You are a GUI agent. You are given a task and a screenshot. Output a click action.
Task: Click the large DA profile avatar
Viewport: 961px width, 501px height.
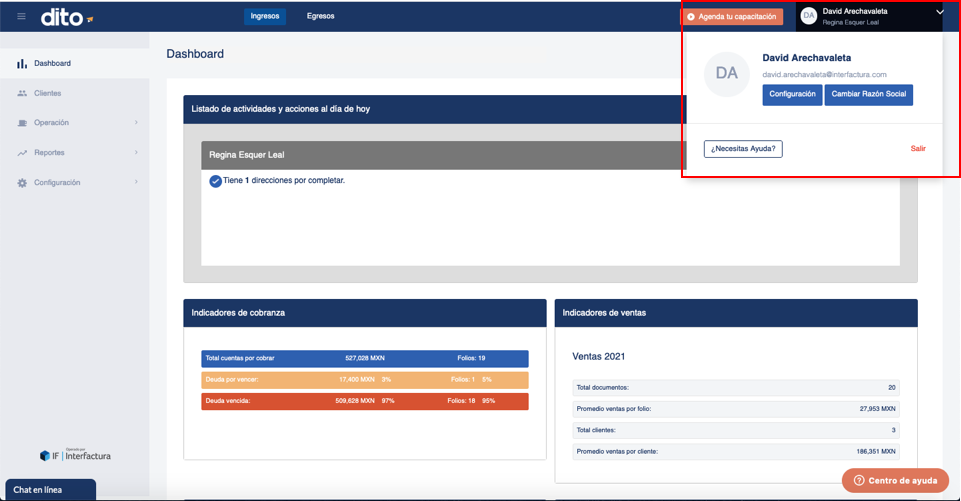[727, 74]
